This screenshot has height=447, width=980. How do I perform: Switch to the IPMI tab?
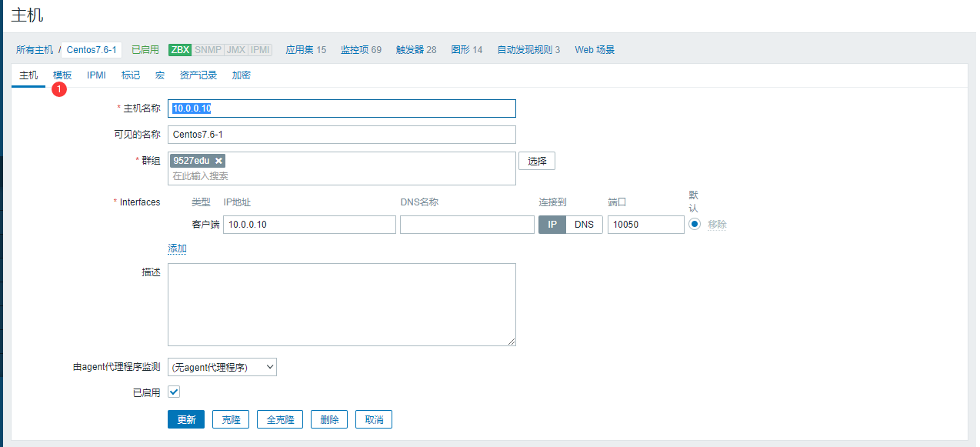pos(96,75)
